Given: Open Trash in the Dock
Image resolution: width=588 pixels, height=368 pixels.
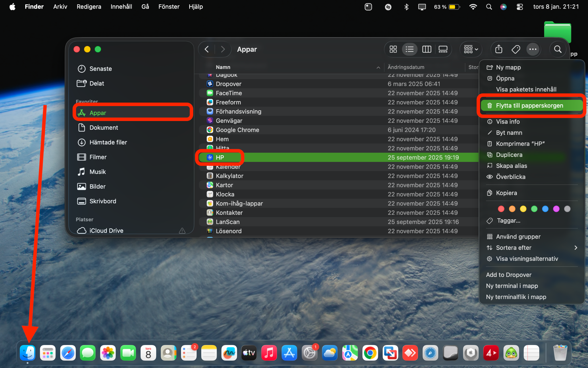Looking at the screenshot, I should (560, 353).
